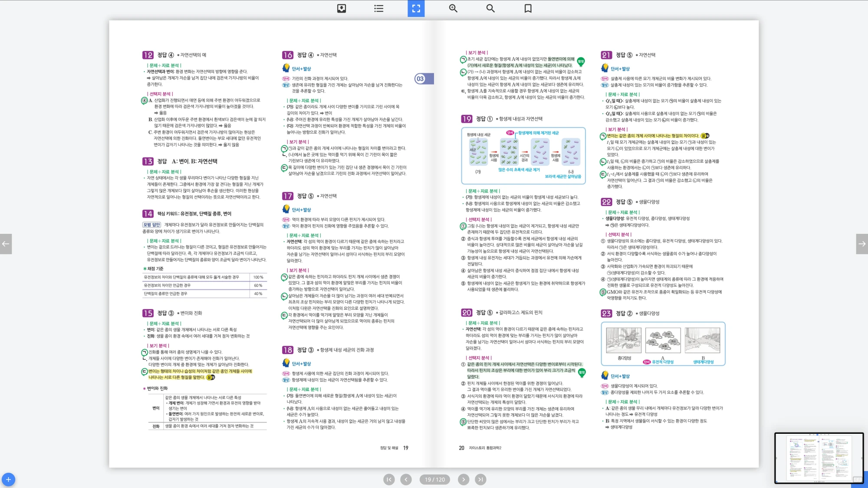
Task: Open the search magnifier icon
Action: [x=490, y=8]
